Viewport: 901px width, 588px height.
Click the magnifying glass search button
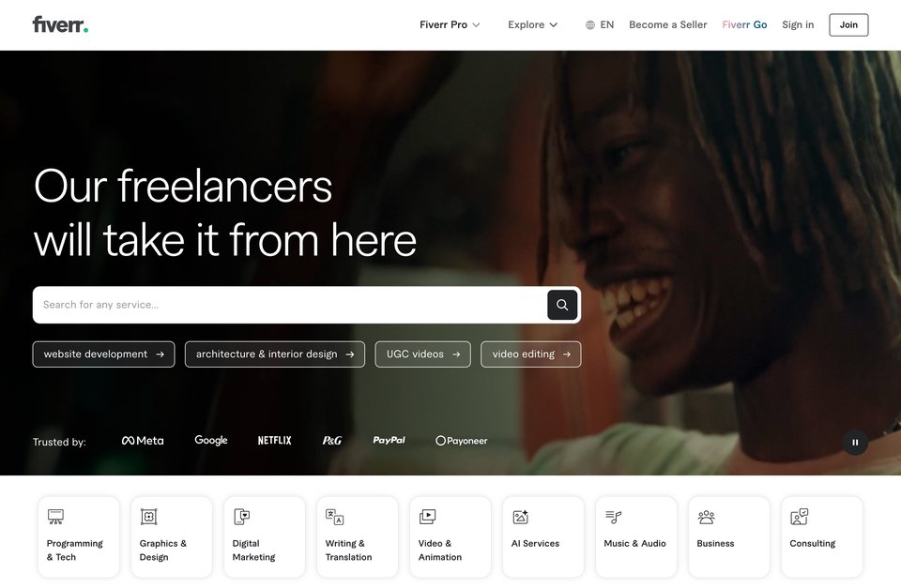click(x=562, y=305)
